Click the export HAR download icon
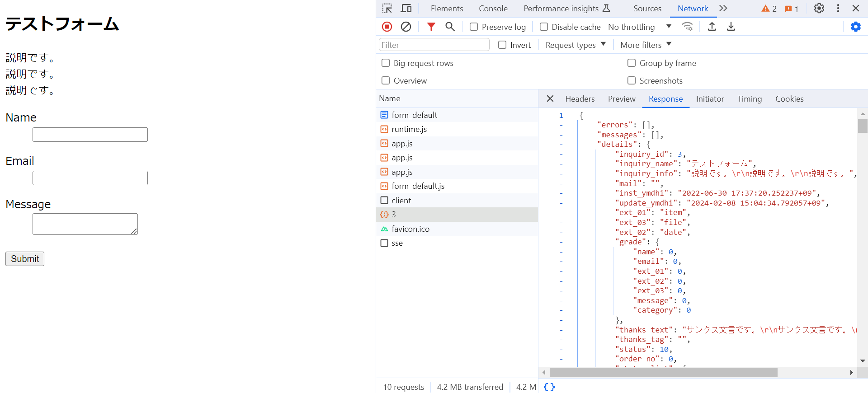This screenshot has width=868, height=393. [731, 27]
